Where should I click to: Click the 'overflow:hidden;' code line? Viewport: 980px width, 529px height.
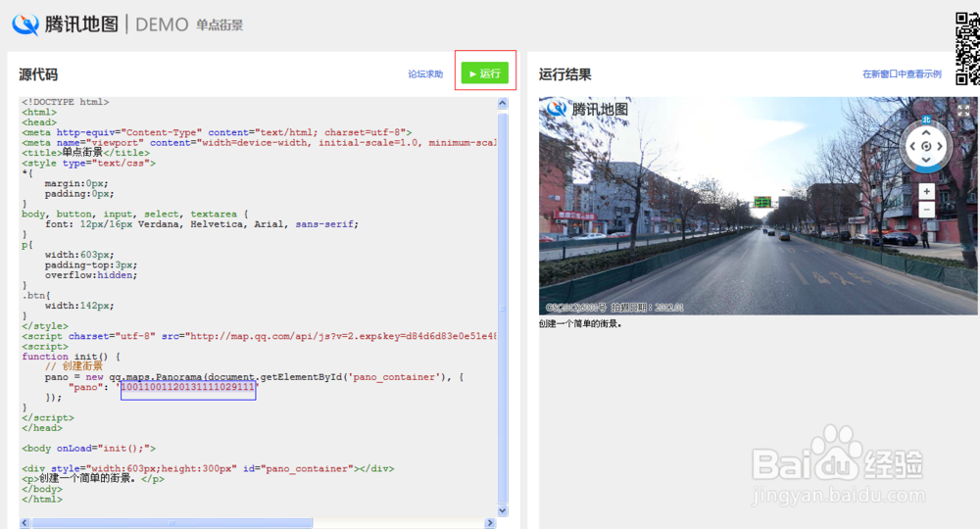click(90, 275)
